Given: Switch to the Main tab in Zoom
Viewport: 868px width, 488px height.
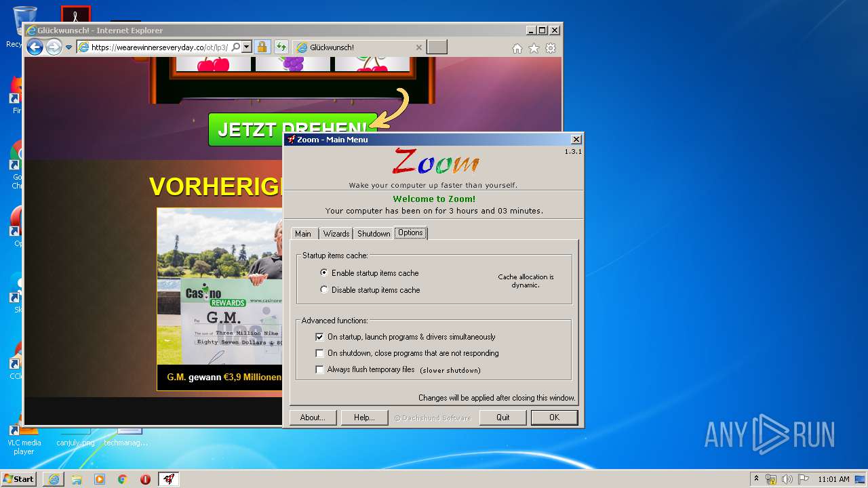Looking at the screenshot, I should [303, 233].
